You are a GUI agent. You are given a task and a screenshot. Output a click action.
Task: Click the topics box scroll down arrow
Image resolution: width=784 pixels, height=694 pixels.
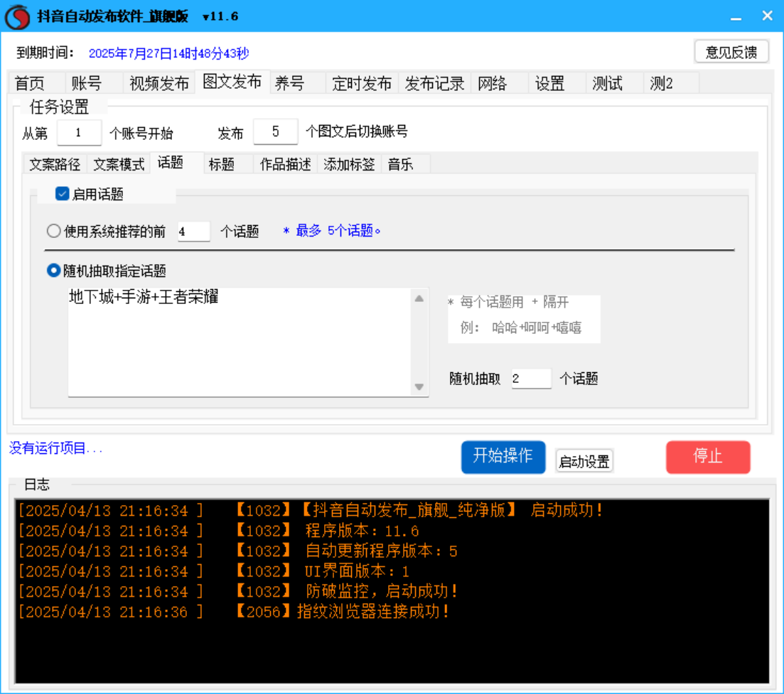[419, 386]
